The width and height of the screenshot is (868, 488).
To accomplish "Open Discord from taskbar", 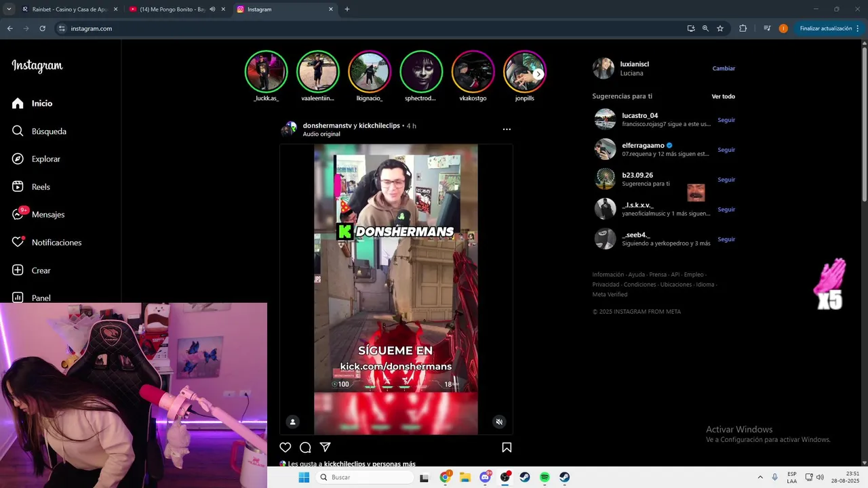I will (486, 477).
